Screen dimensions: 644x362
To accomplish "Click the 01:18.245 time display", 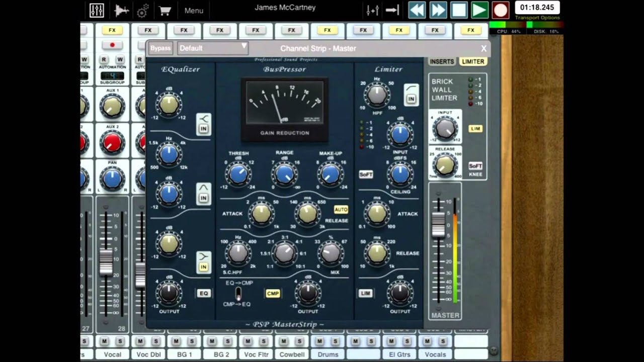I will (537, 8).
